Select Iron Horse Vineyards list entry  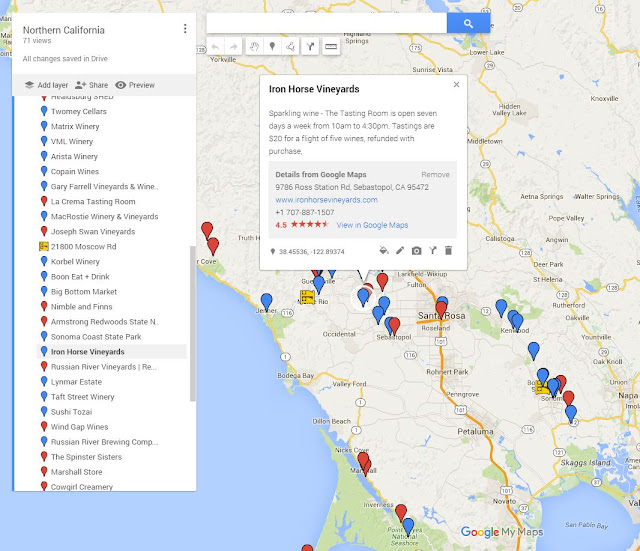(x=111, y=352)
